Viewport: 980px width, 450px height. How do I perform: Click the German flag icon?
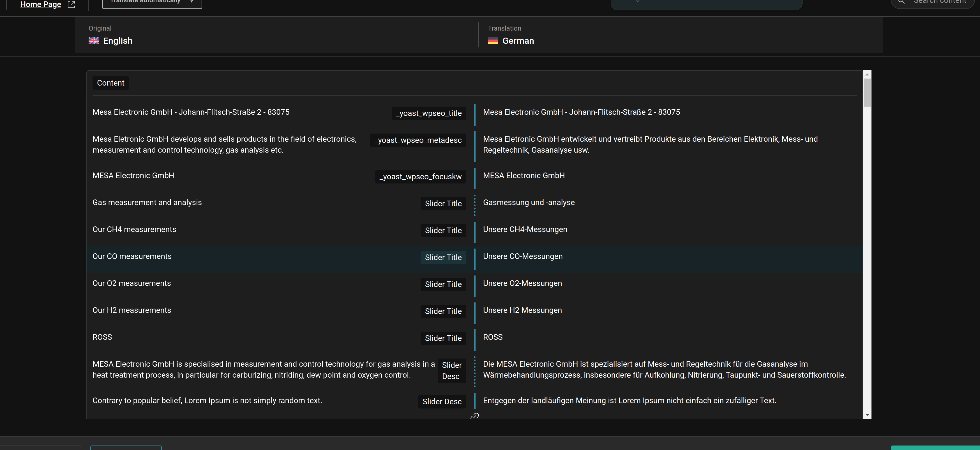pyautogui.click(x=493, y=41)
